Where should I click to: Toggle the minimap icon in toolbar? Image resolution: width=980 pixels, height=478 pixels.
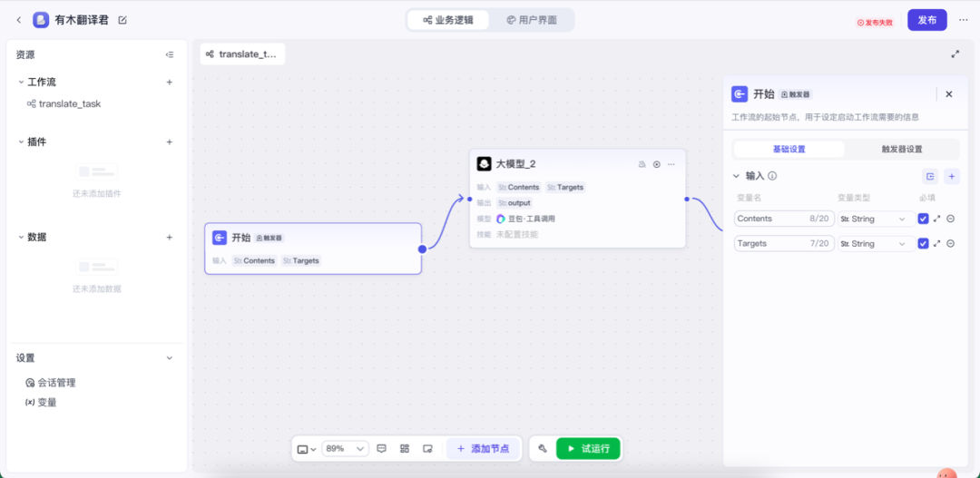[x=427, y=449]
